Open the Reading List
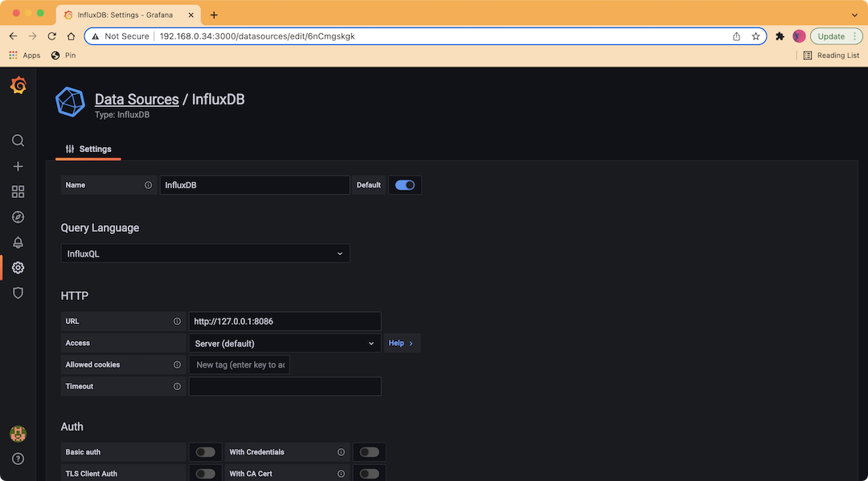The height and width of the screenshot is (481, 868). click(832, 55)
